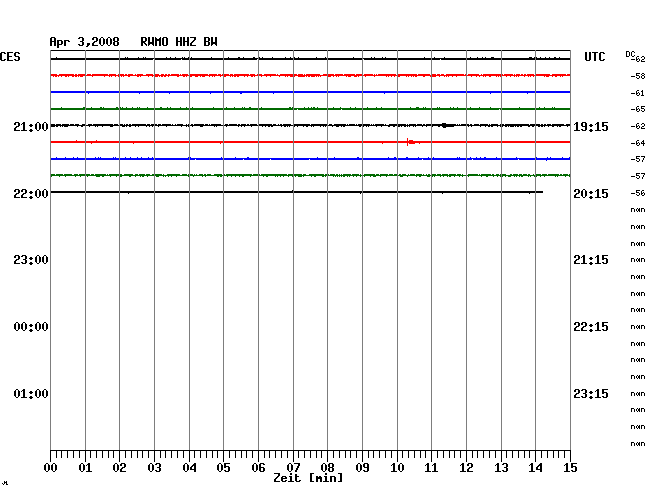Click the 21:15 UTC time label

pos(591,260)
